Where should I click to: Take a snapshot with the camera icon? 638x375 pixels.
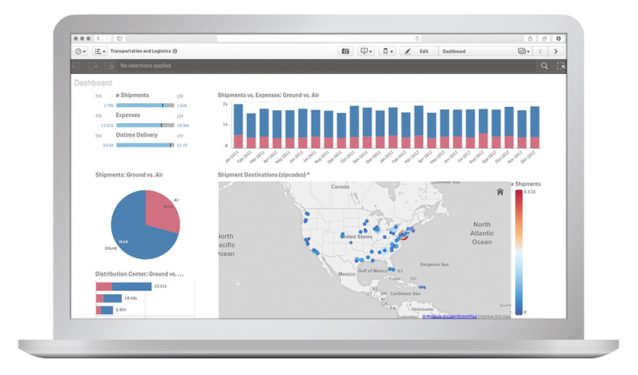tap(345, 51)
